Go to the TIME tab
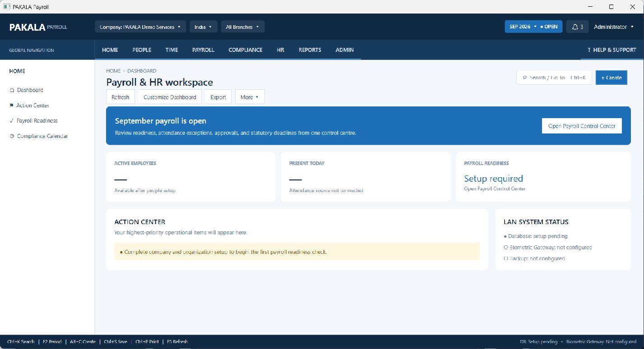Image resolution: width=644 pixels, height=349 pixels. tap(171, 50)
